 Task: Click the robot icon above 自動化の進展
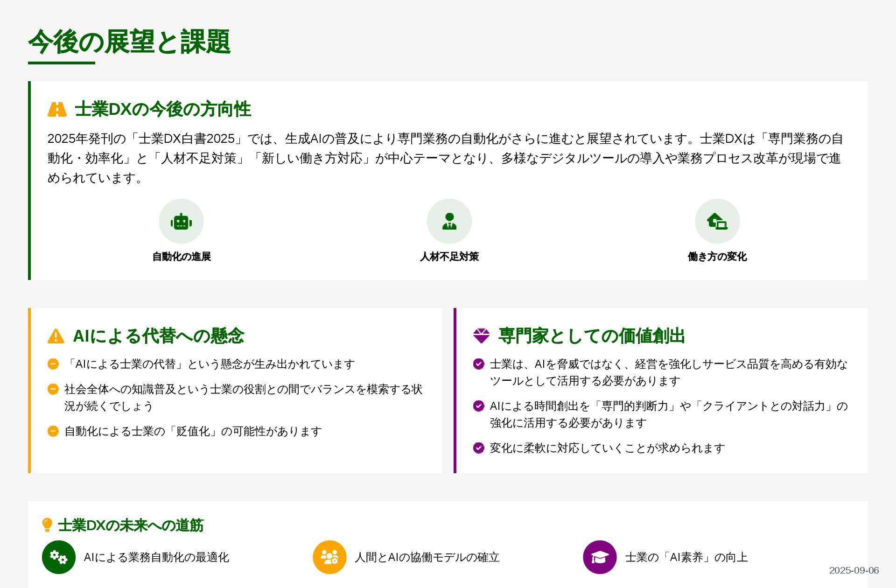point(181,222)
